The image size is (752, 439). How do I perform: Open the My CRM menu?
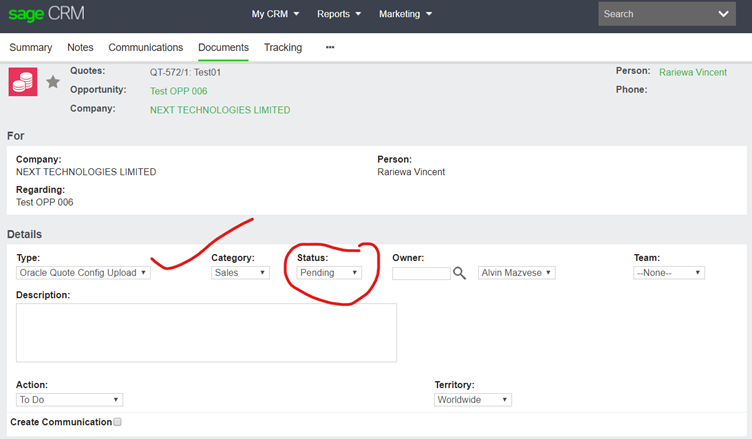coord(279,14)
